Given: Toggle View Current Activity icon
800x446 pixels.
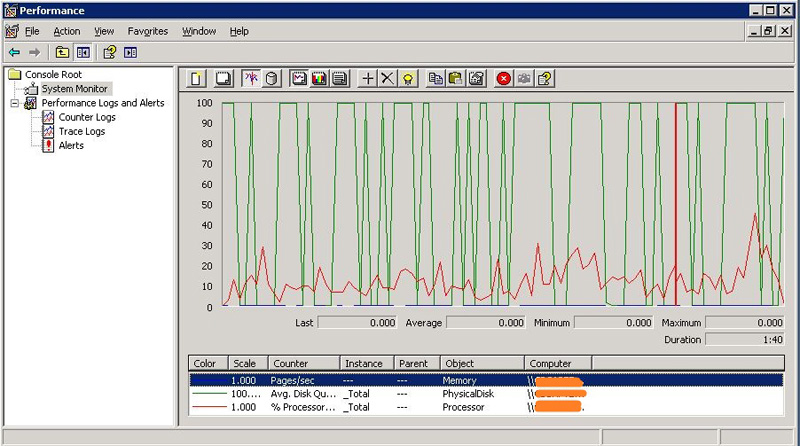Looking at the screenshot, I should tap(251, 79).
